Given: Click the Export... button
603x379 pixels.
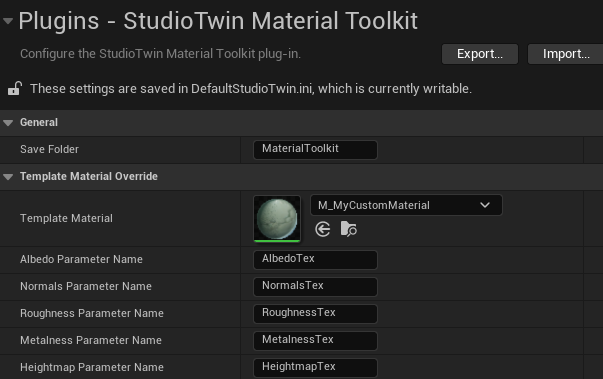Looking at the screenshot, I should pos(480,54).
